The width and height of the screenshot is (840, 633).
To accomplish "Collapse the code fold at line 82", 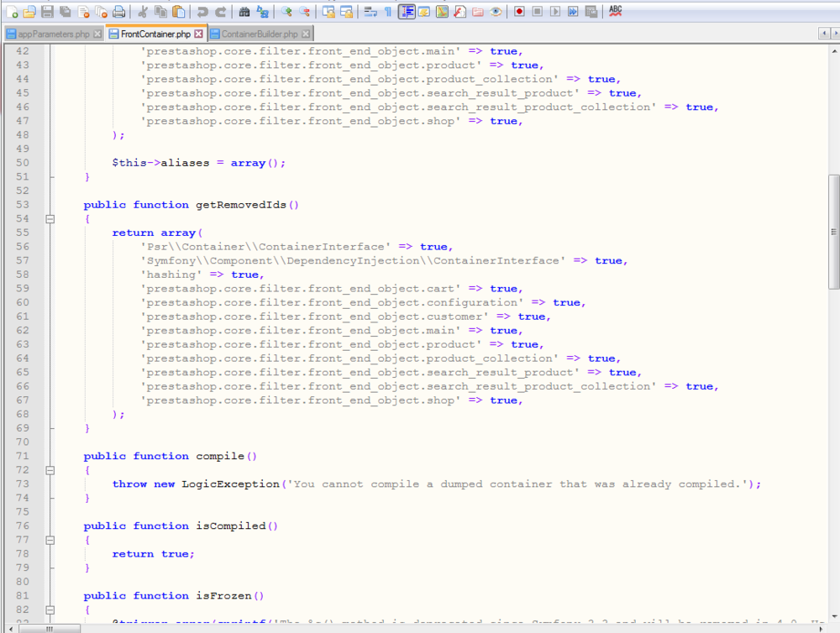I will click(50, 609).
